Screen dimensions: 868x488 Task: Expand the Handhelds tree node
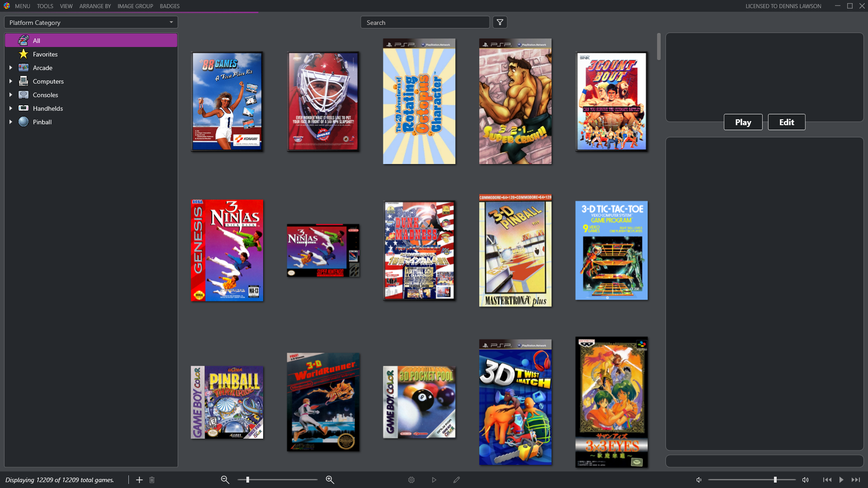click(x=11, y=108)
